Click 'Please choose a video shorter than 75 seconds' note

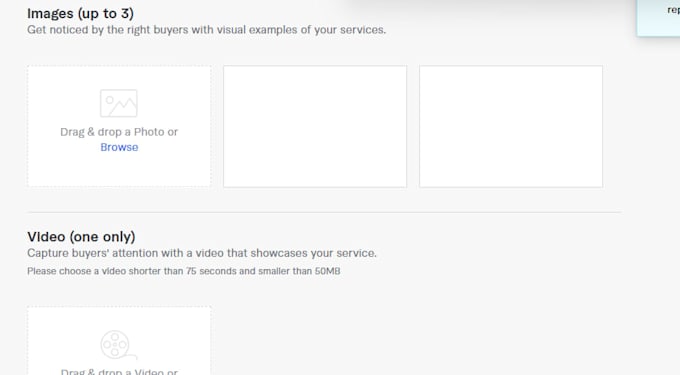pyautogui.click(x=183, y=271)
